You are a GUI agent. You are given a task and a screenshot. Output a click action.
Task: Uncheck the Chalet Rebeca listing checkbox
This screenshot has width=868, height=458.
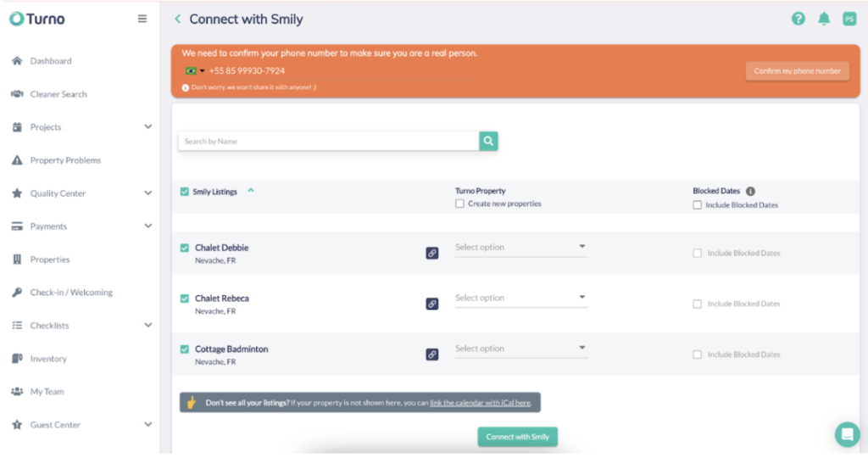pyautogui.click(x=184, y=299)
